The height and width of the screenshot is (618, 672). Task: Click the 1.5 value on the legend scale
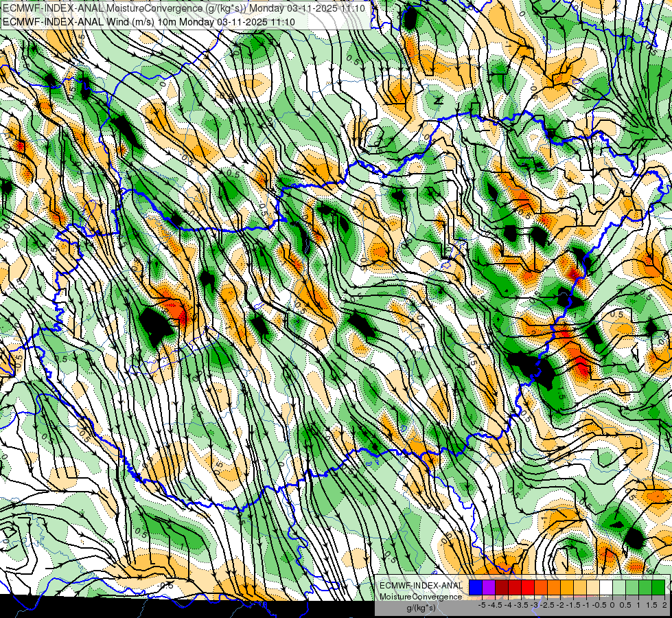pos(652,605)
